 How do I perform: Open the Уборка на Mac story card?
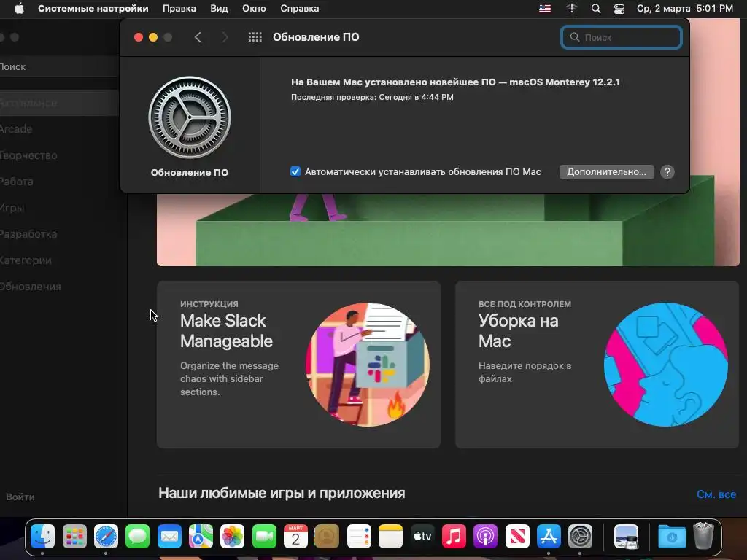pyautogui.click(x=597, y=365)
